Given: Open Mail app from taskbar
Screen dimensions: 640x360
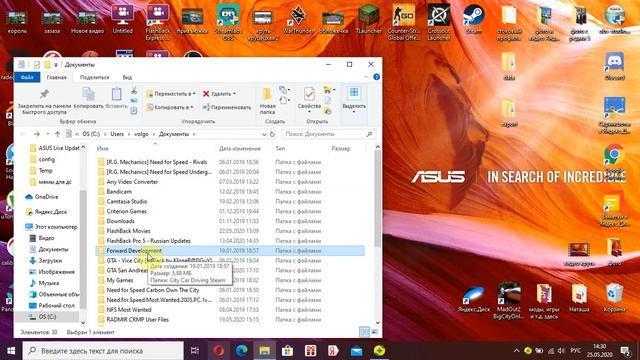Looking at the screenshot, I should pyautogui.click(x=356, y=351).
